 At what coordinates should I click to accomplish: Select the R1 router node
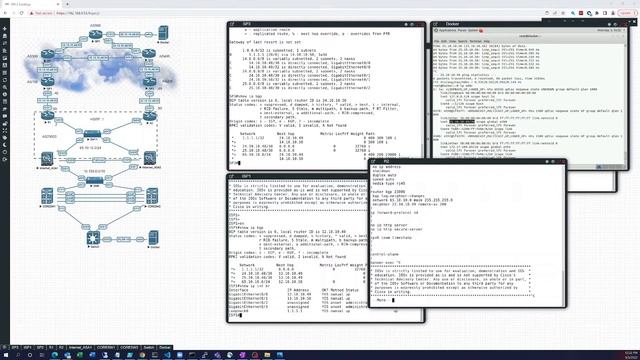tap(48, 116)
